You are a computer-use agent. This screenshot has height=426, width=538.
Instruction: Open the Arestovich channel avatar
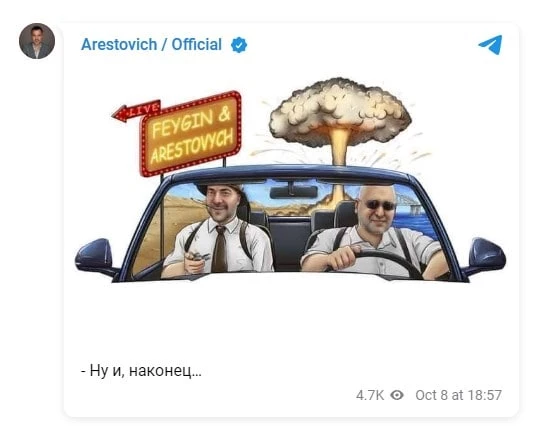click(x=37, y=41)
